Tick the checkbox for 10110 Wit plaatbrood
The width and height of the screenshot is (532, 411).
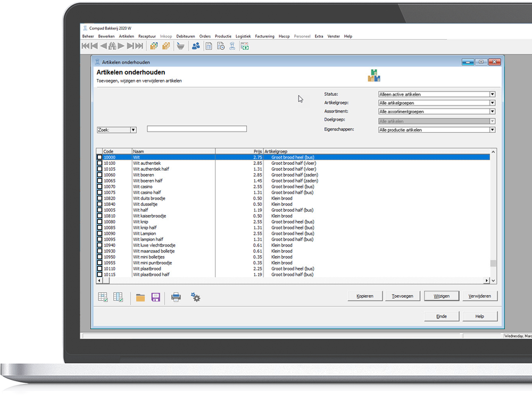pos(99,269)
